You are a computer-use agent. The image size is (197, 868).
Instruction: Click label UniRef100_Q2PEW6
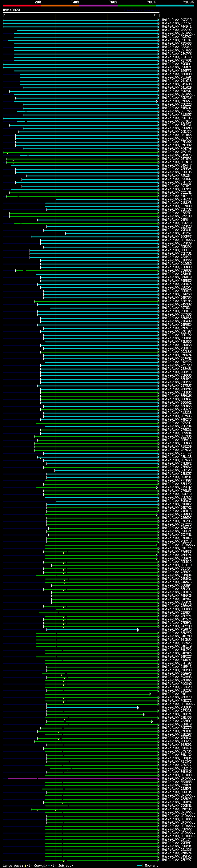(177, 172)
